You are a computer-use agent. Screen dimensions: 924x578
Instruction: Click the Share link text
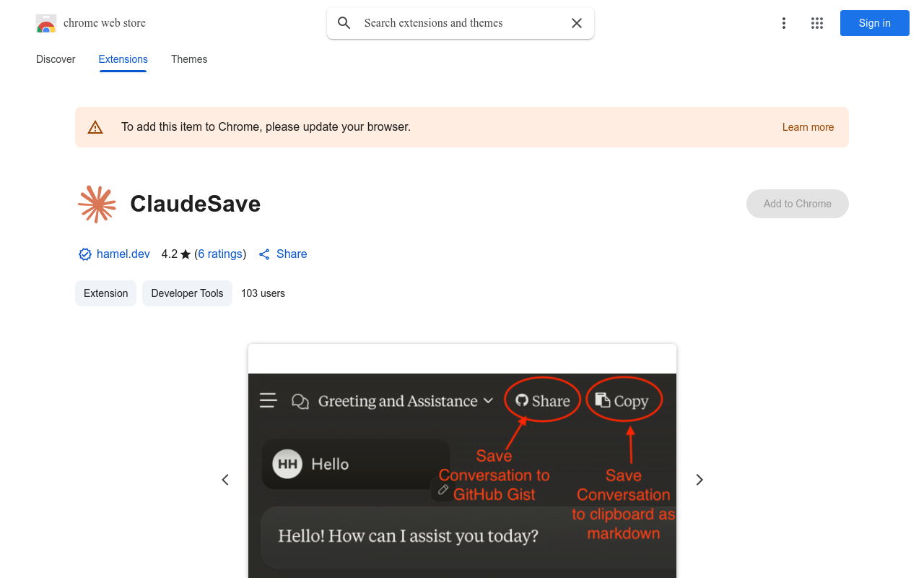coord(292,254)
